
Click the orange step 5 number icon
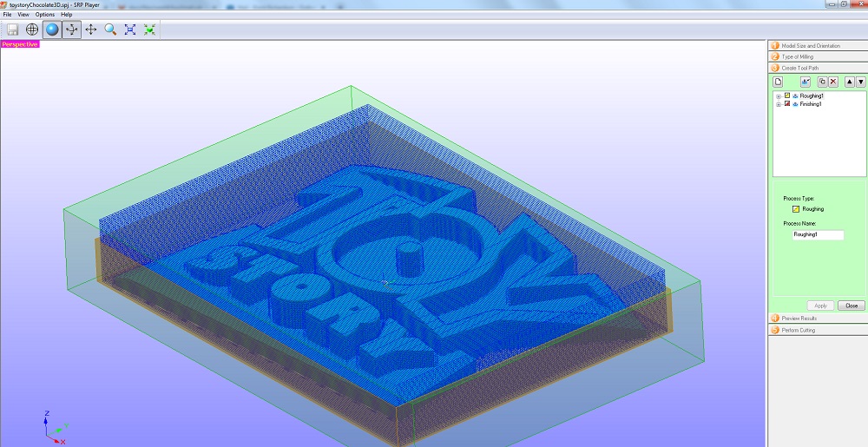(x=775, y=330)
